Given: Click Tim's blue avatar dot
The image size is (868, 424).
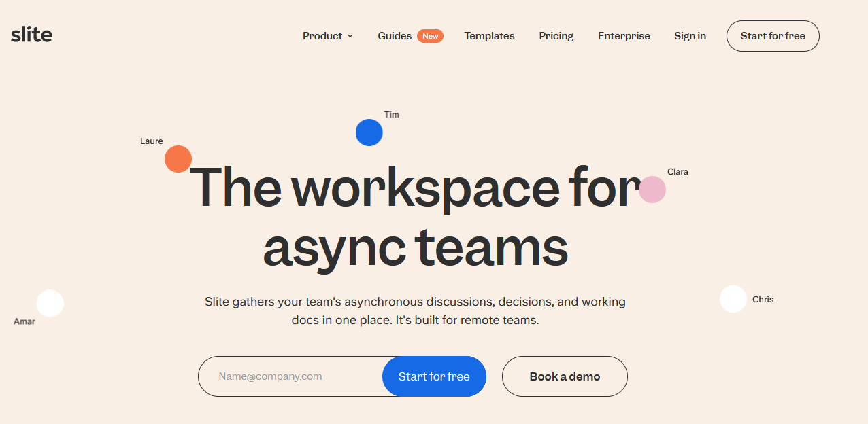Looking at the screenshot, I should click(x=369, y=132).
